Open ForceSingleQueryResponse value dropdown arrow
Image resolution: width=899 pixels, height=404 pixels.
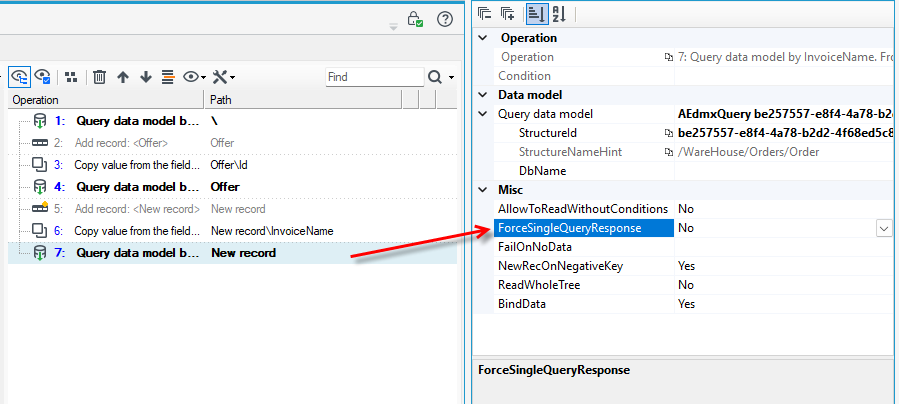click(884, 228)
